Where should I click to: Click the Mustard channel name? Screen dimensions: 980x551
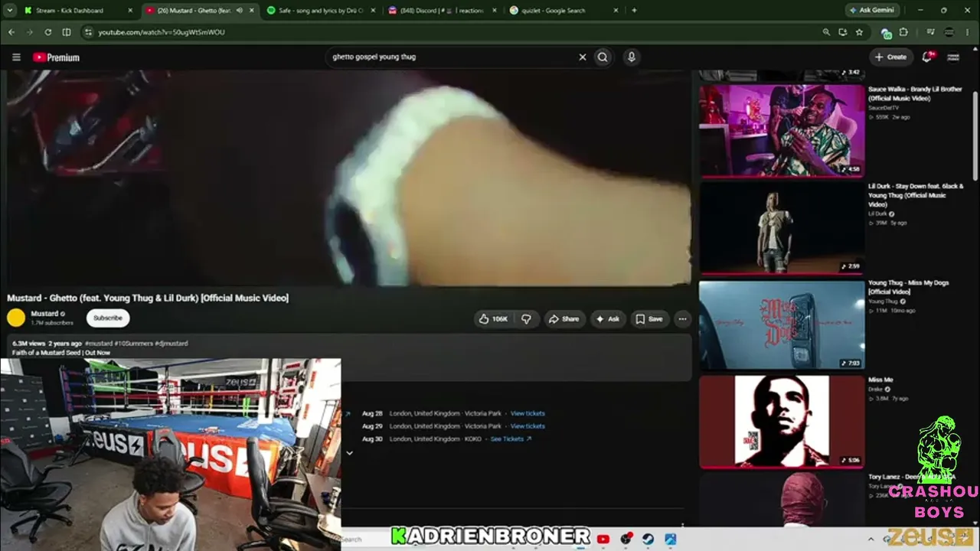[44, 314]
